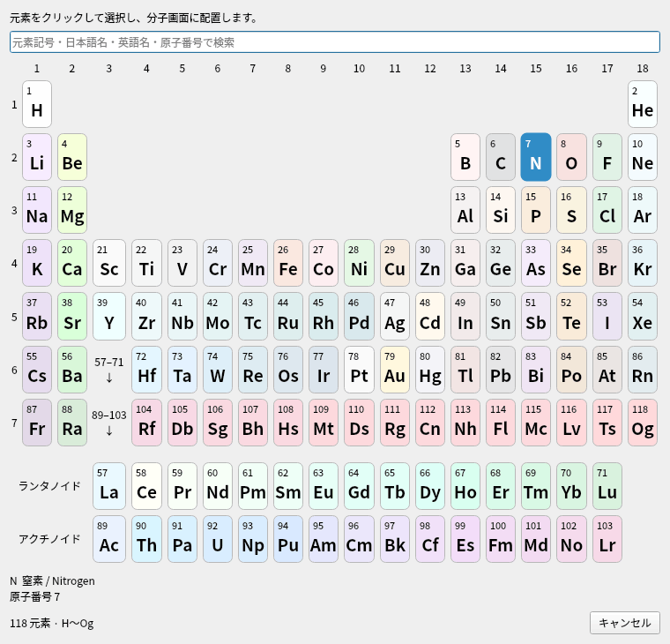Select Boron (B) element
The height and width of the screenshot is (644, 670).
(x=465, y=157)
